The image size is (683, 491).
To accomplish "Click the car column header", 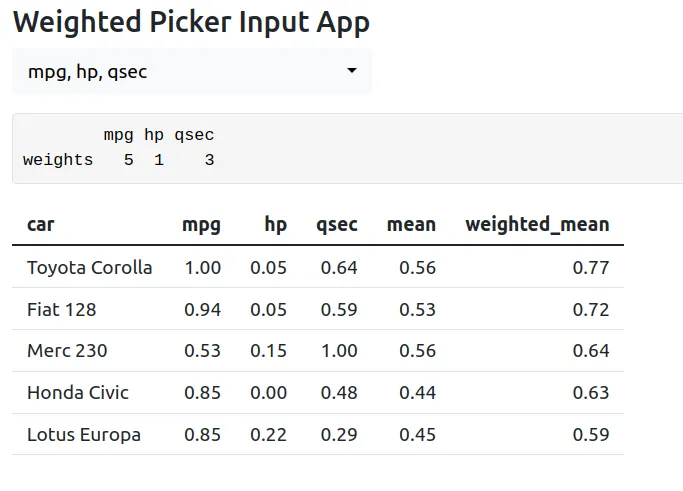I will (x=41, y=224).
